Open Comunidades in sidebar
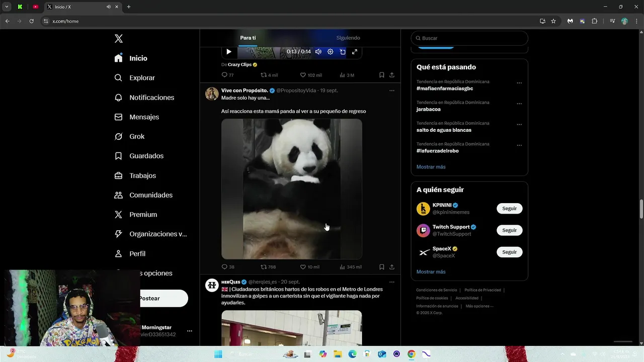The image size is (644, 362). (143, 195)
